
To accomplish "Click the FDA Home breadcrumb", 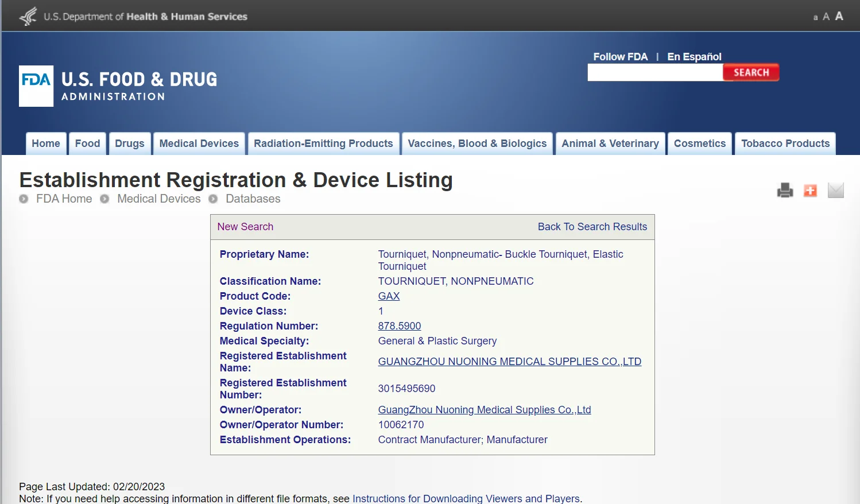I will point(64,199).
